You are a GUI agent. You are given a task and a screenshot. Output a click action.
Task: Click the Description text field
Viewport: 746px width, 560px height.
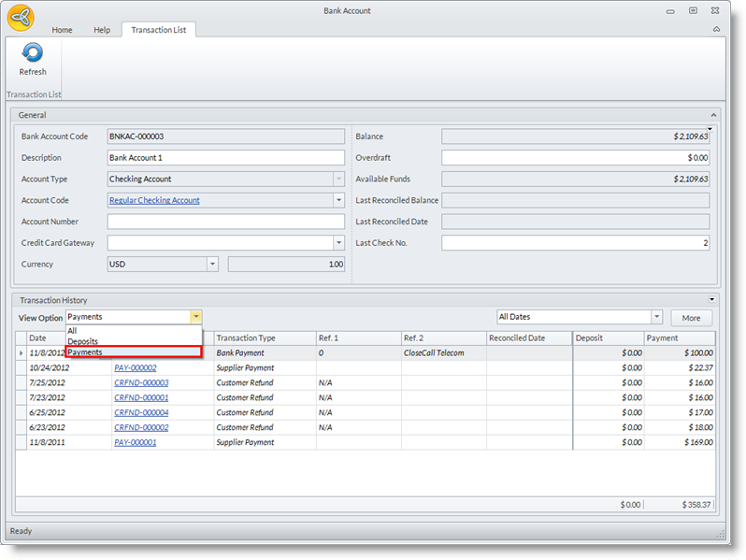tap(225, 158)
